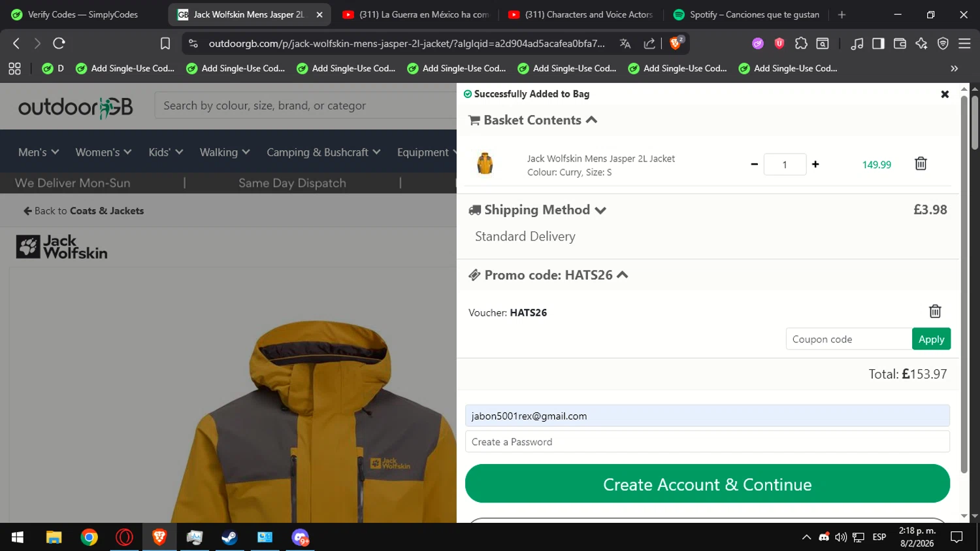Show hidden system tray icons

[x=806, y=537]
